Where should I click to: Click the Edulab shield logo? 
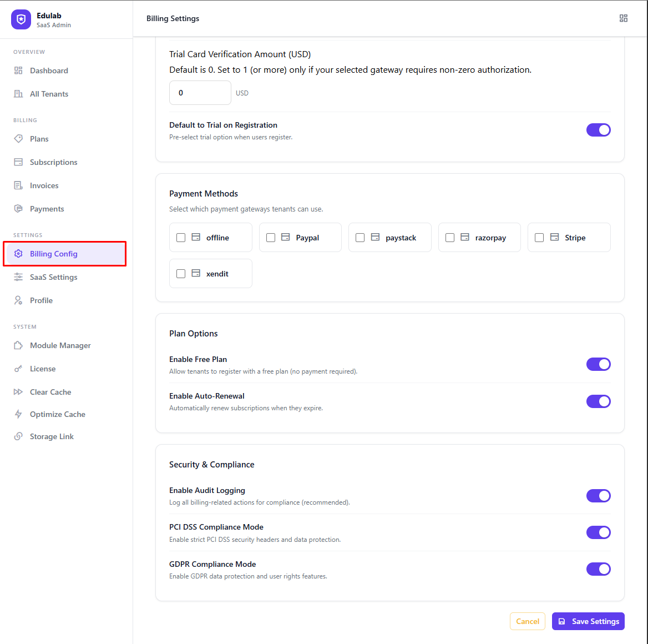coord(20,19)
